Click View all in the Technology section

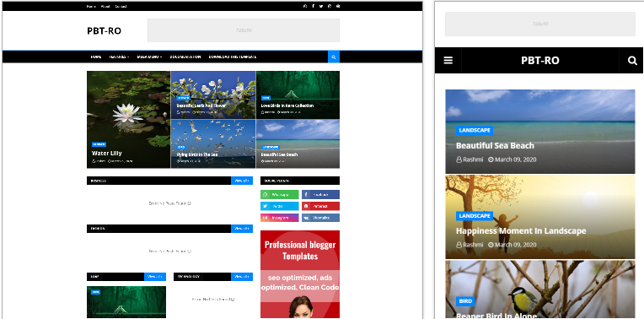click(x=242, y=277)
